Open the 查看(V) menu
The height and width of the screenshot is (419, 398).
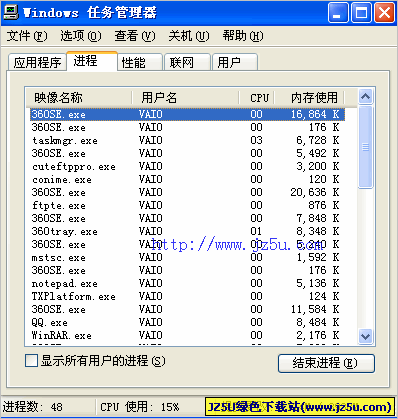(x=135, y=36)
